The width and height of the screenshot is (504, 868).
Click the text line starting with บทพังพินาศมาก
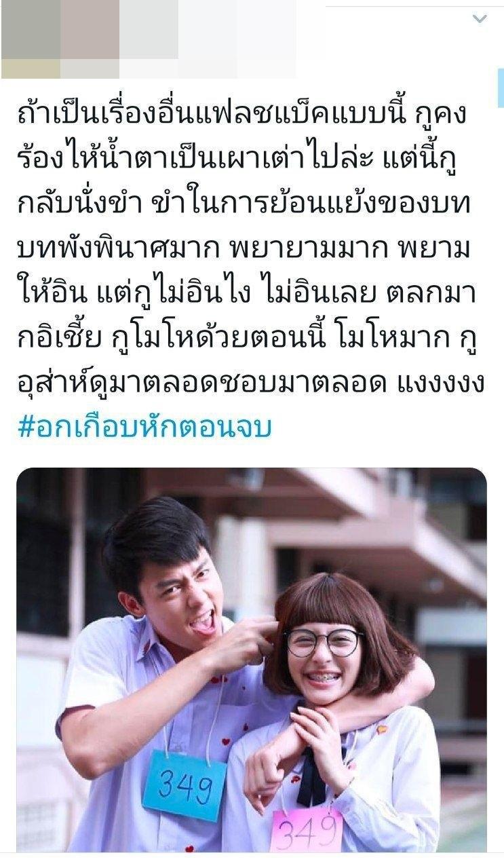[x=252, y=250]
